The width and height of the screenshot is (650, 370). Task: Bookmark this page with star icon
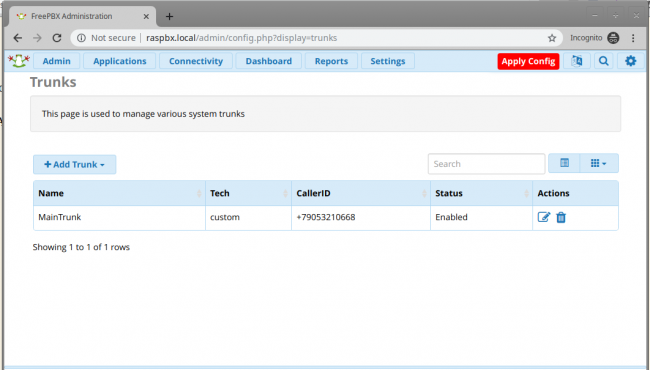coord(552,38)
